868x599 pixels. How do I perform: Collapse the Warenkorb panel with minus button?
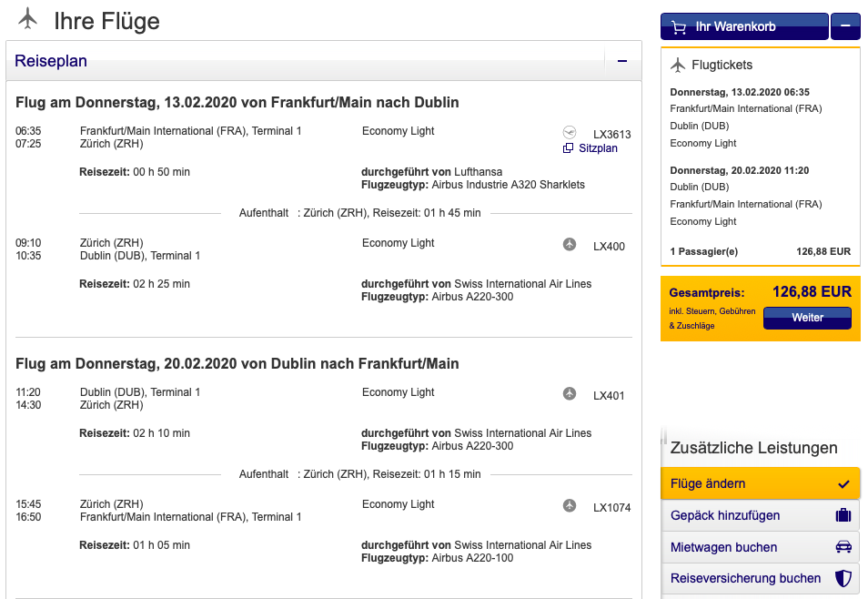pyautogui.click(x=845, y=26)
